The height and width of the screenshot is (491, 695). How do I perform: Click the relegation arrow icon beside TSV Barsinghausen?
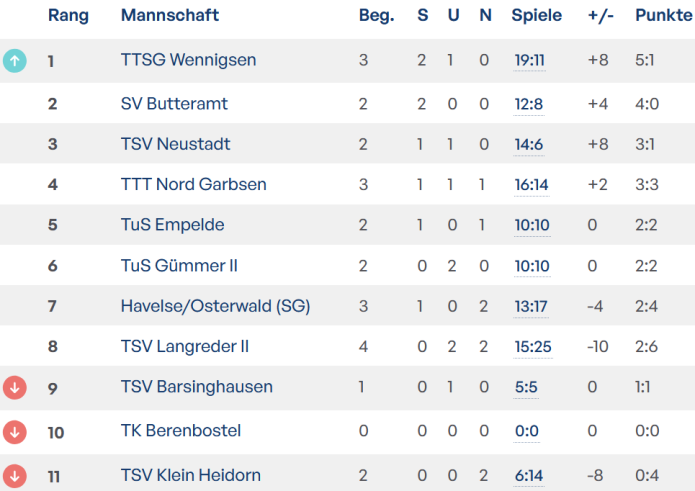[15, 387]
